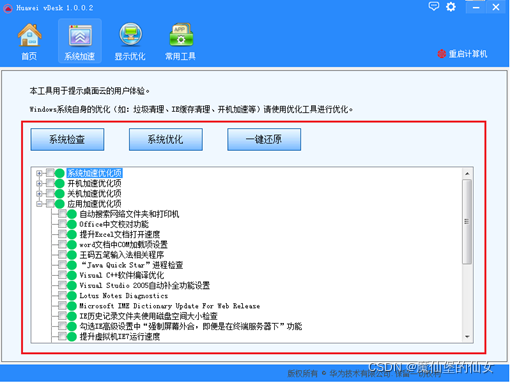Click green dot beside 提升虚拟机IE7运行速度

(x=72, y=336)
